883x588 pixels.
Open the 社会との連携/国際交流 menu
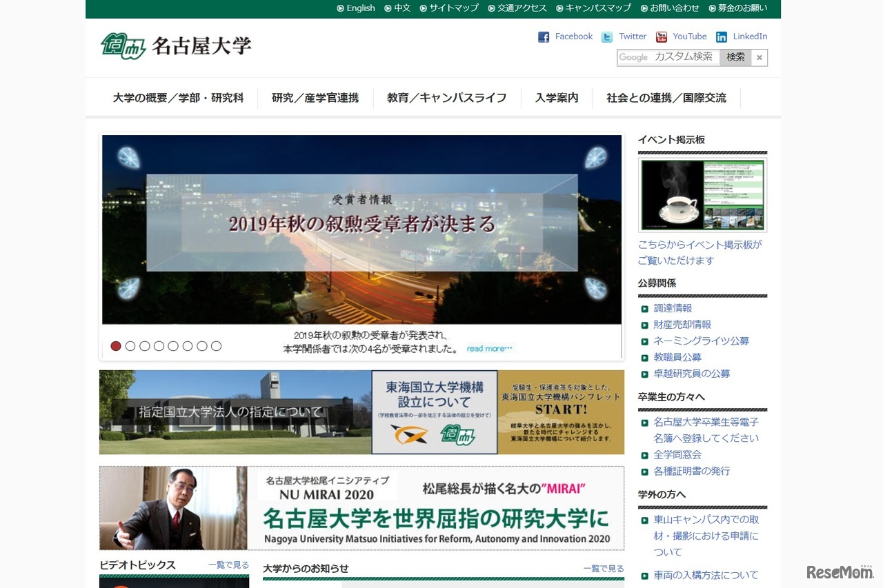pos(666,98)
